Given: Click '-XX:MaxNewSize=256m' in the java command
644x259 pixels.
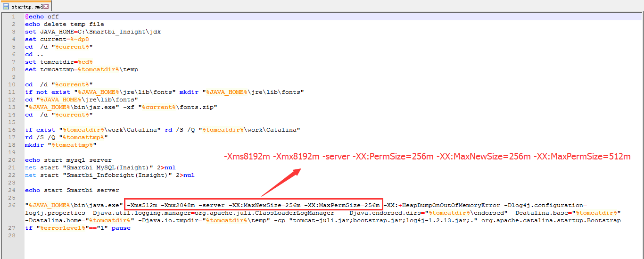Looking at the screenshot, I should coord(264,205).
